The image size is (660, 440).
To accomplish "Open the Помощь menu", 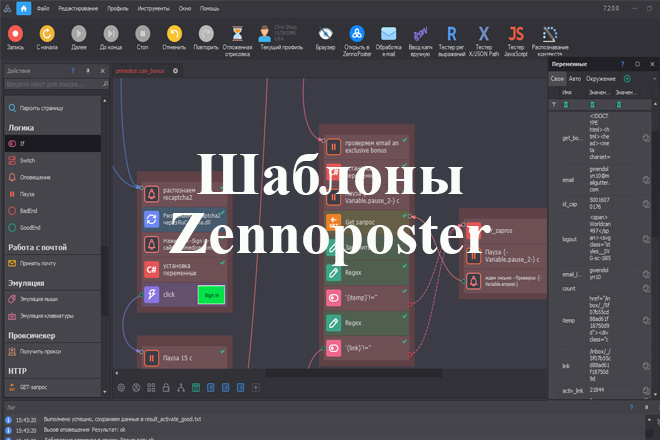I will pyautogui.click(x=209, y=8).
